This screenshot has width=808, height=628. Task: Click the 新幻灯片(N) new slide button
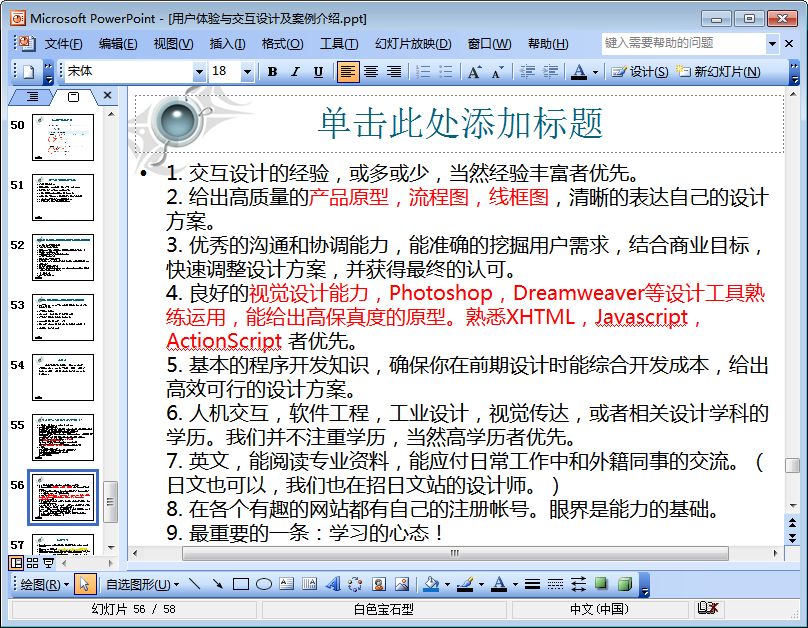coord(718,72)
